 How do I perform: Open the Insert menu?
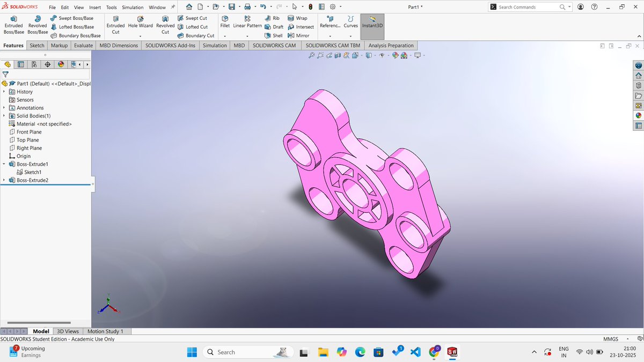tap(95, 8)
